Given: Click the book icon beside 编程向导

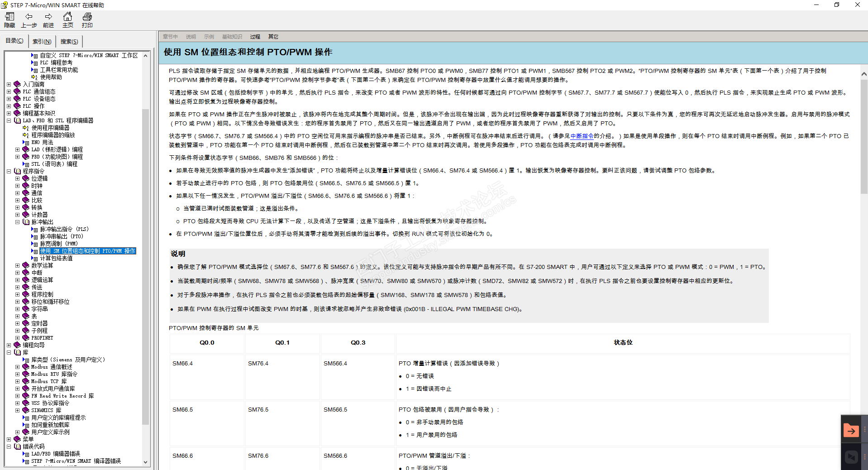Looking at the screenshot, I should 17,345.
